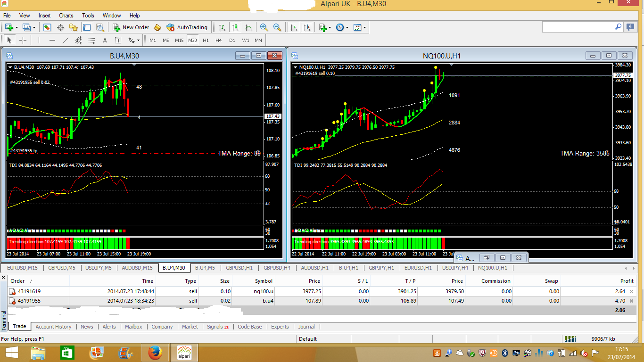Screen dimensions: 644x362
Task: Create a new chart from the toolbar
Action: [x=9, y=27]
